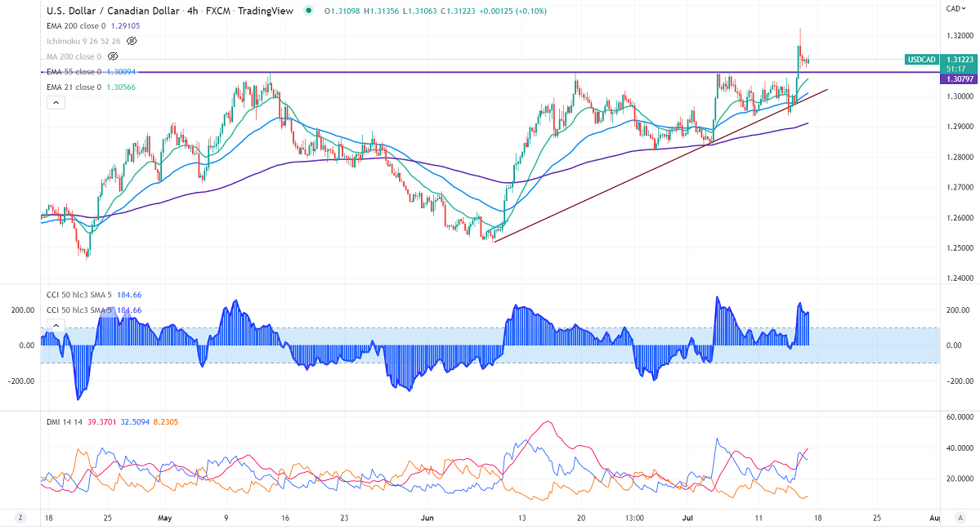Select the EMA 55 close indicator legend
The width and height of the screenshot is (980, 530).
[91, 72]
